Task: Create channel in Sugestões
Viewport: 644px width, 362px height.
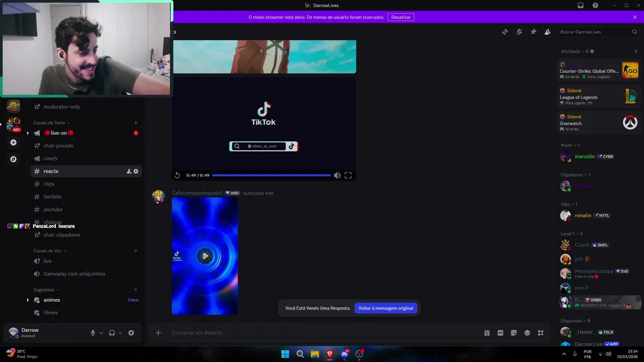Action: pyautogui.click(x=136, y=290)
